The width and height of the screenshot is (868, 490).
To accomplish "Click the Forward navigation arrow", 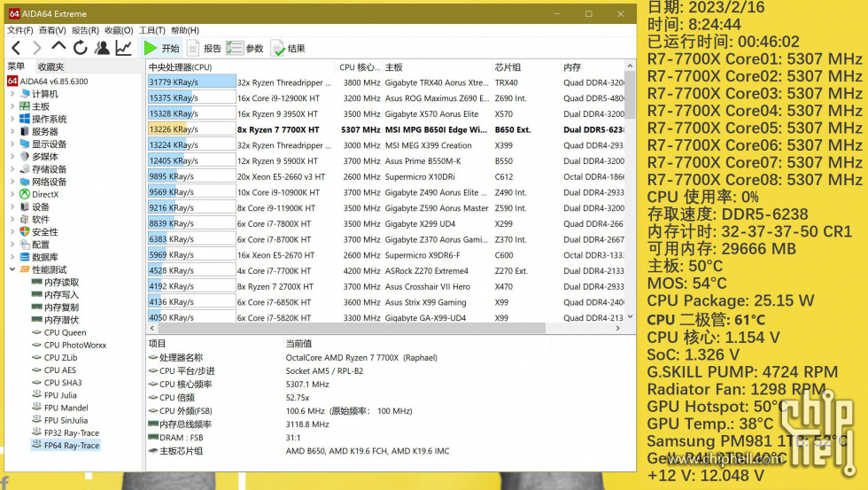I will pos(37,48).
